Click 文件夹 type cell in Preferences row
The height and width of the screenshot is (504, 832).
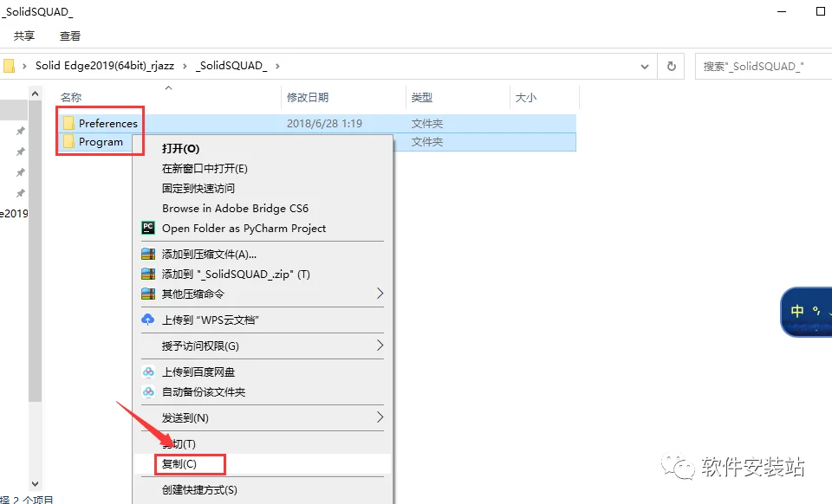tap(426, 123)
